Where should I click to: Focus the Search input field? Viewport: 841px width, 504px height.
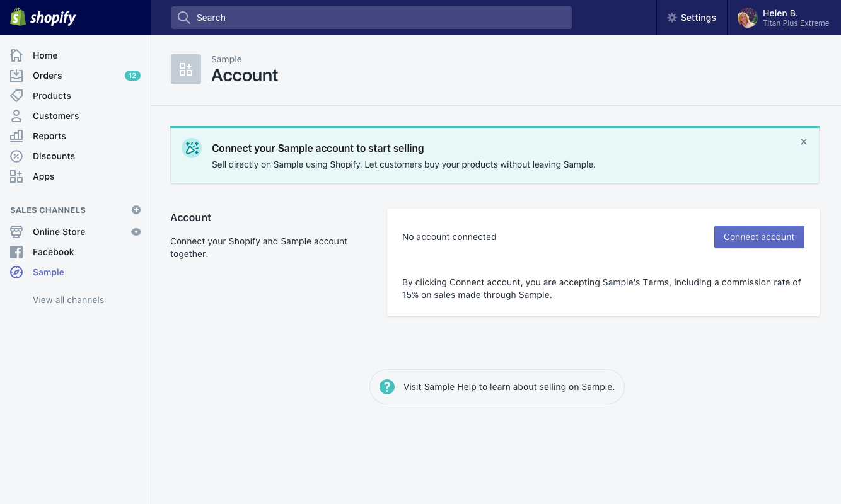point(371,18)
